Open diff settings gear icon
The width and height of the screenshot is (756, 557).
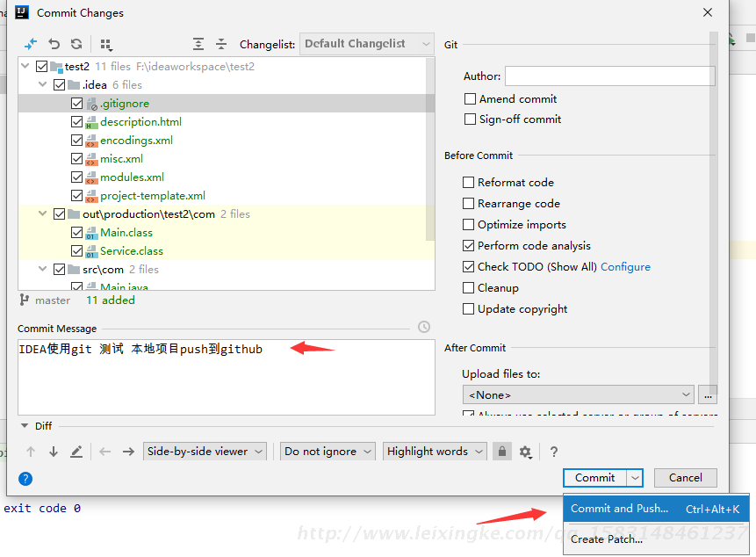(526, 452)
